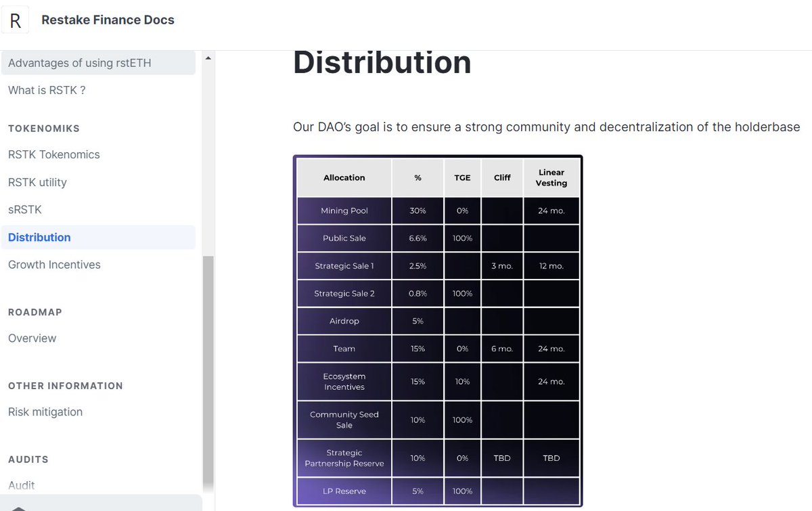812x511 pixels.
Task: Click the Restake Finance "R" logo icon
Action: coord(15,20)
